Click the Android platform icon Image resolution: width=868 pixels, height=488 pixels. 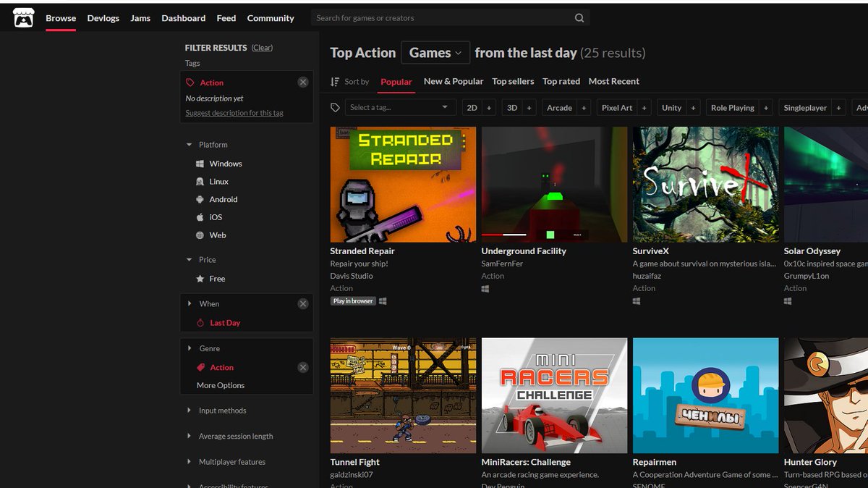pyautogui.click(x=200, y=200)
